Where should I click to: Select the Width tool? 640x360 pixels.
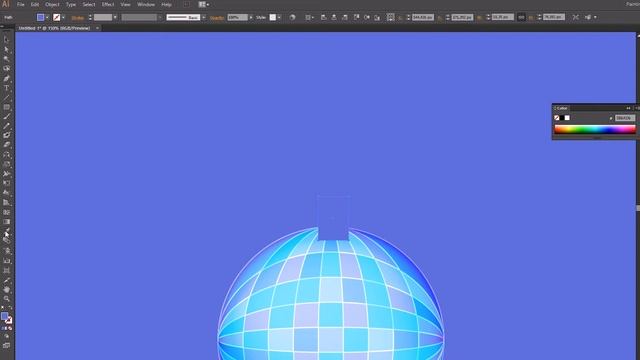(6, 174)
